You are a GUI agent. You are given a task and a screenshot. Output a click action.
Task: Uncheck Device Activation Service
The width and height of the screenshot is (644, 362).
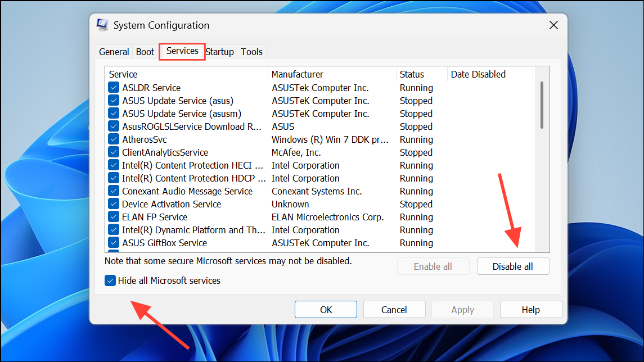(x=114, y=203)
